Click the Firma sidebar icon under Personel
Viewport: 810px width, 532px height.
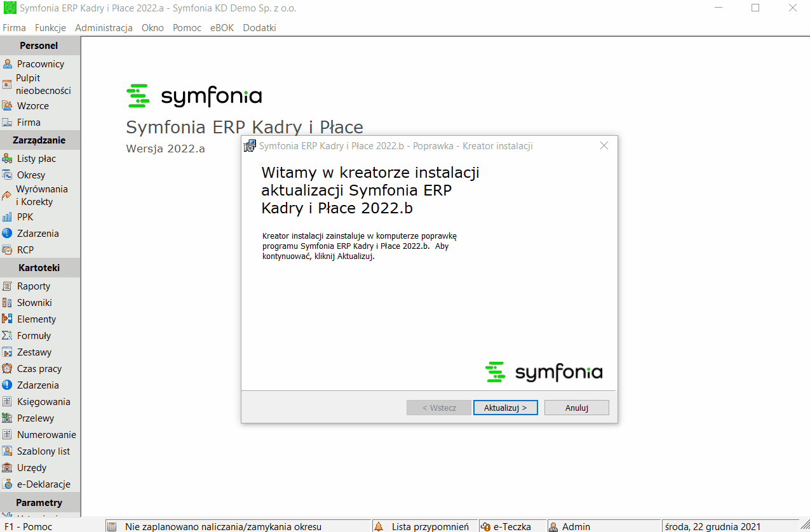(x=8, y=123)
